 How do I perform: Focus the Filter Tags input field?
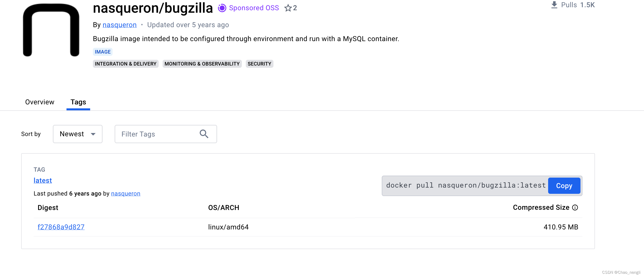pyautogui.click(x=157, y=134)
